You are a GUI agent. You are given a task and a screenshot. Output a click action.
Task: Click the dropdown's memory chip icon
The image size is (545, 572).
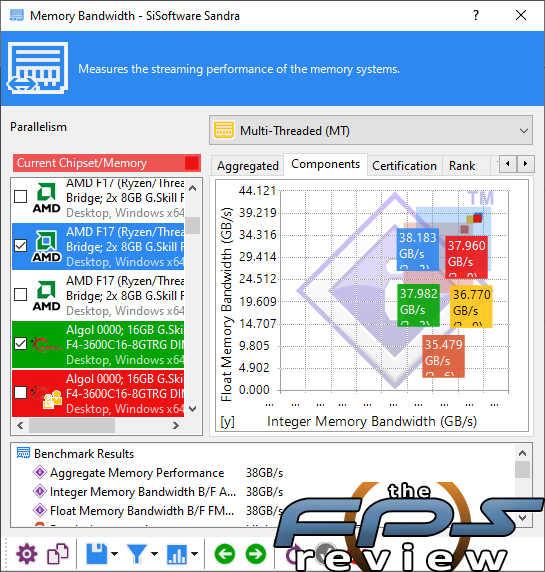223,130
